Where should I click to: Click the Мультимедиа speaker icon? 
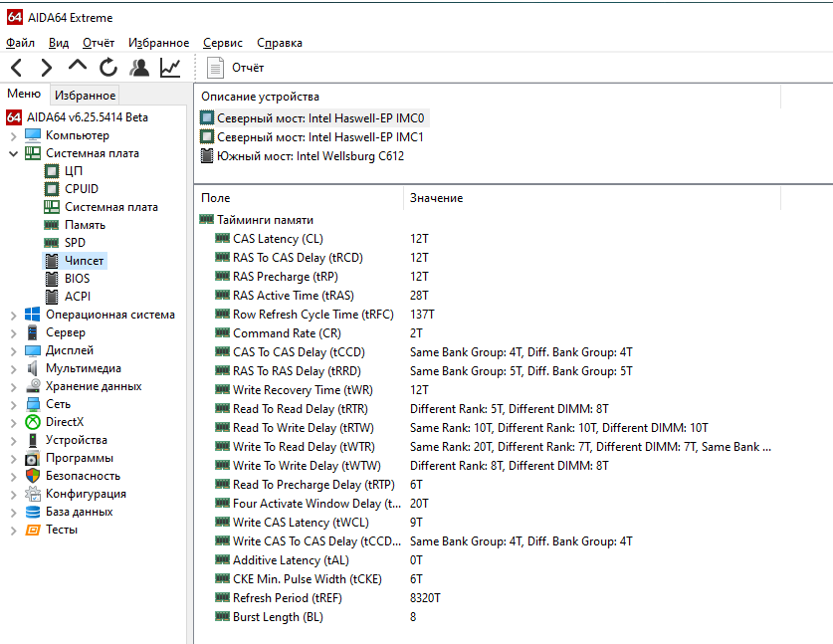(x=33, y=368)
